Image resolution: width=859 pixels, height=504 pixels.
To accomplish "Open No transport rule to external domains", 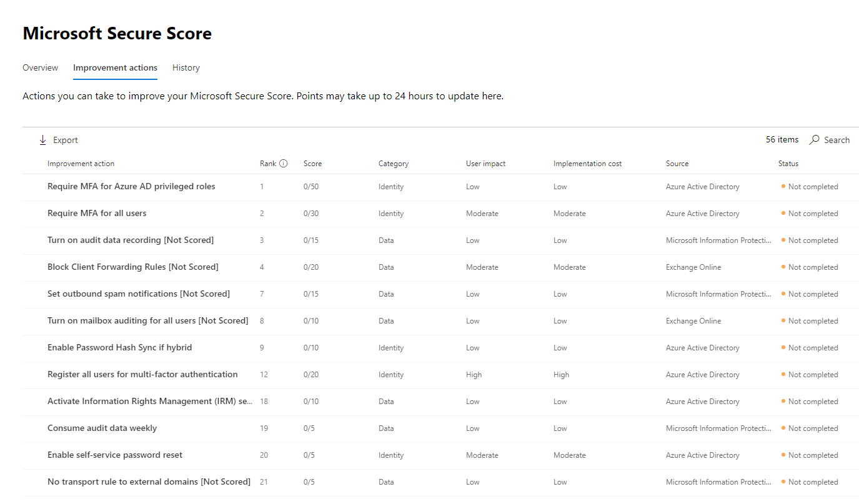I will tap(149, 482).
